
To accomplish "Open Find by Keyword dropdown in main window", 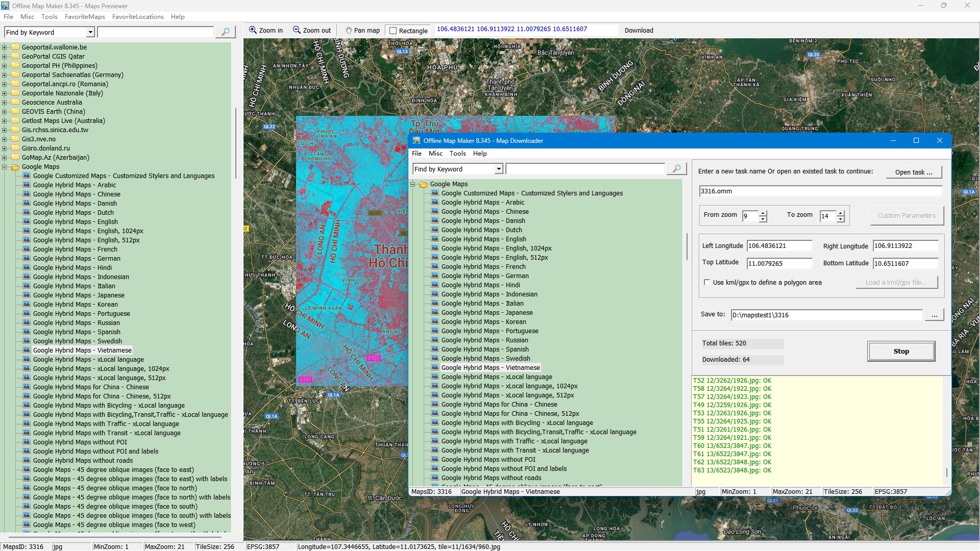I will pos(90,32).
